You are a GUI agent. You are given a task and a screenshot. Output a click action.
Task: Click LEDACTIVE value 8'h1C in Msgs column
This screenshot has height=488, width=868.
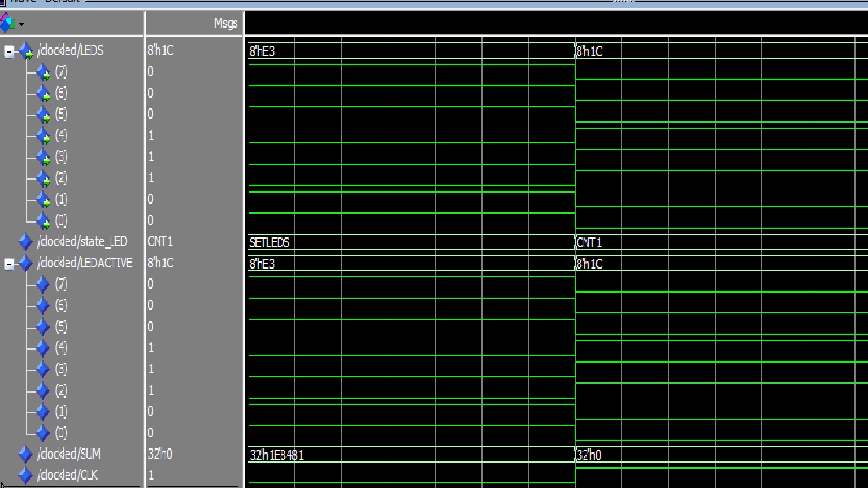[160, 263]
